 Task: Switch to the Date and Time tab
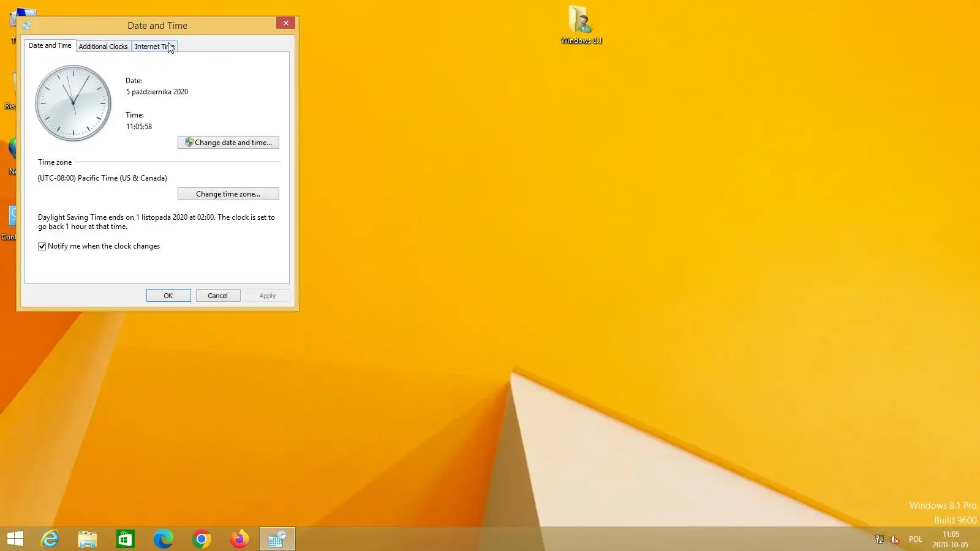tap(50, 45)
